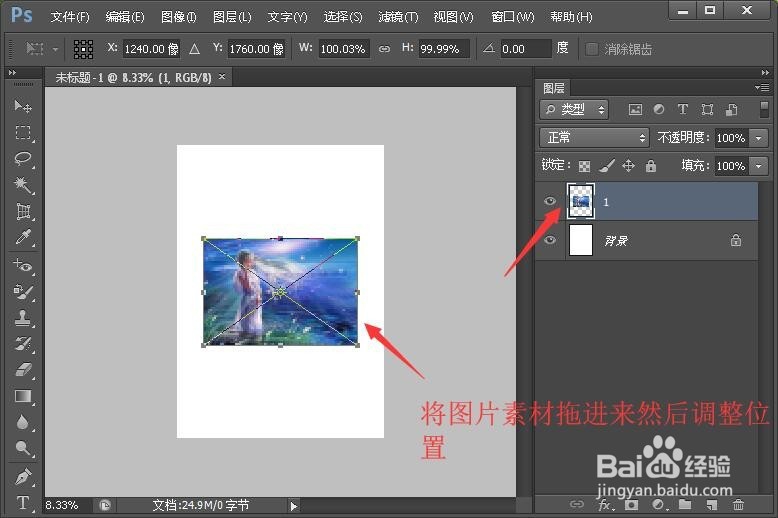
Task: Toggle lock position icon
Action: pyautogui.click(x=628, y=166)
